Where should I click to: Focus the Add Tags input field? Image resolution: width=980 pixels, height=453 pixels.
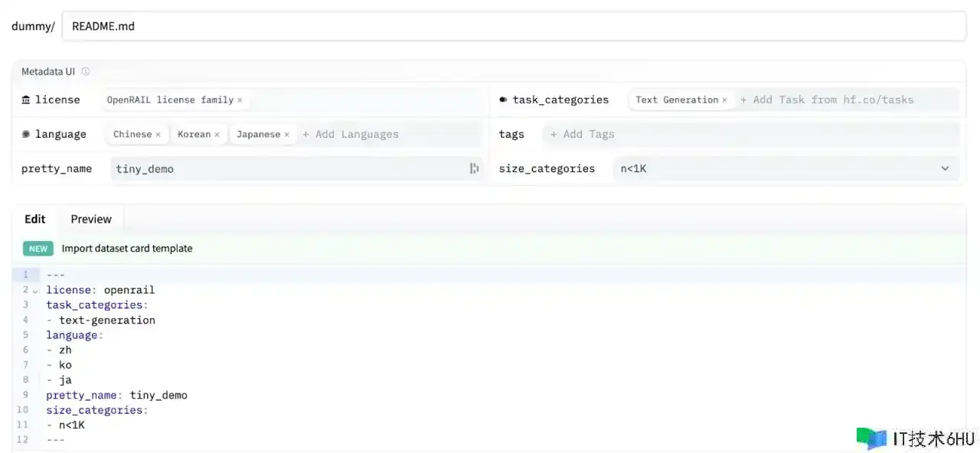tap(750, 135)
